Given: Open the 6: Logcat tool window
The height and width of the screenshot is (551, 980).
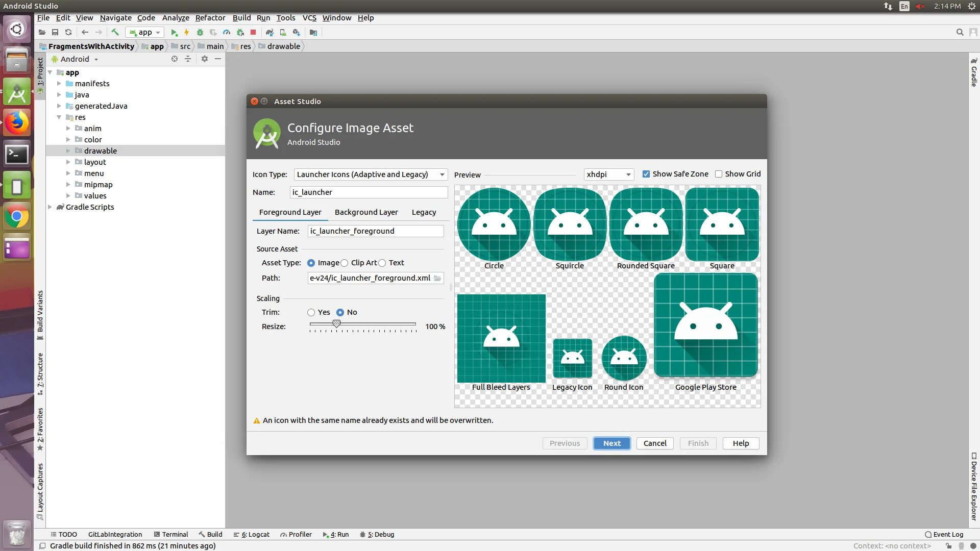Looking at the screenshot, I should tap(251, 535).
